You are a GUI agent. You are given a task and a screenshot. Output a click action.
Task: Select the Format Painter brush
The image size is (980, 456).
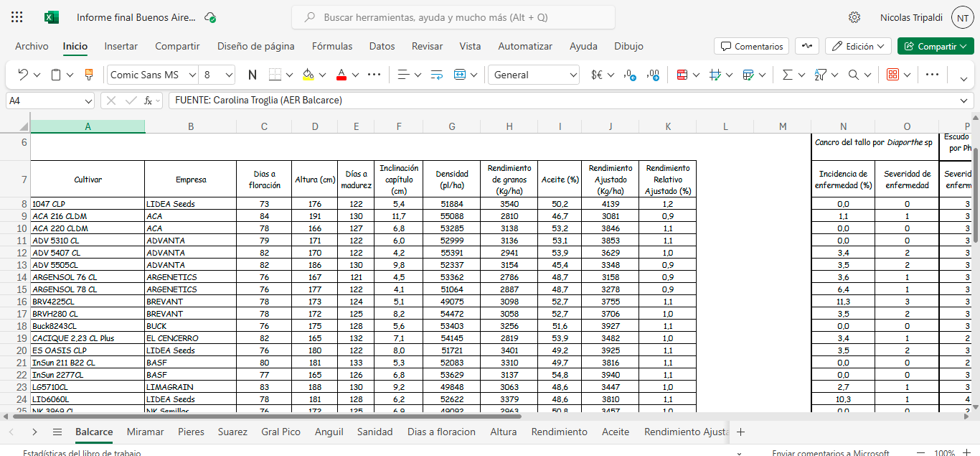[90, 75]
